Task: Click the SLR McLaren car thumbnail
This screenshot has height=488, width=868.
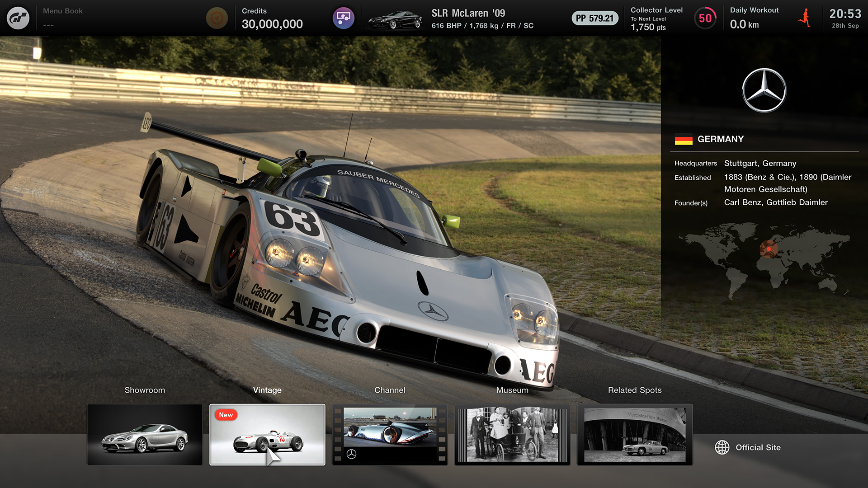Action: (395, 20)
